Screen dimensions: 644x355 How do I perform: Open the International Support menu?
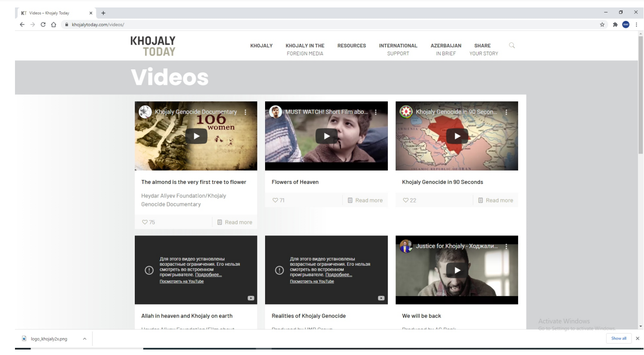[398, 49]
